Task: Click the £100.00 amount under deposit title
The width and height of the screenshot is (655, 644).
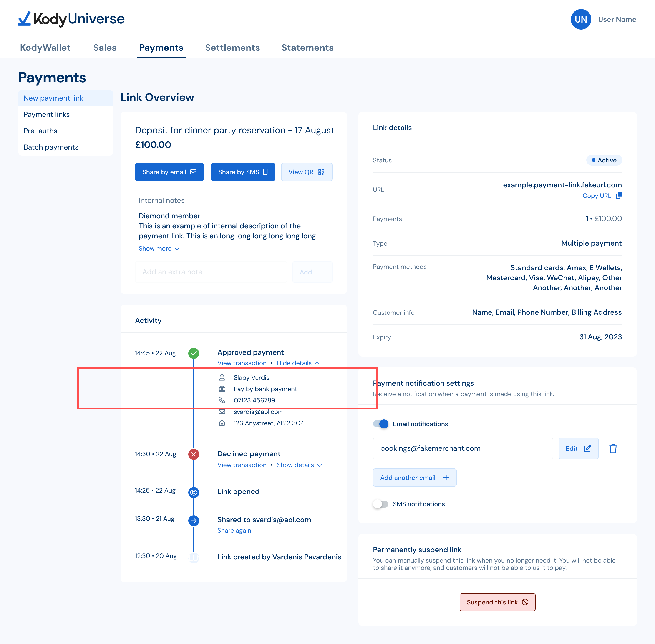Action: coord(153,145)
